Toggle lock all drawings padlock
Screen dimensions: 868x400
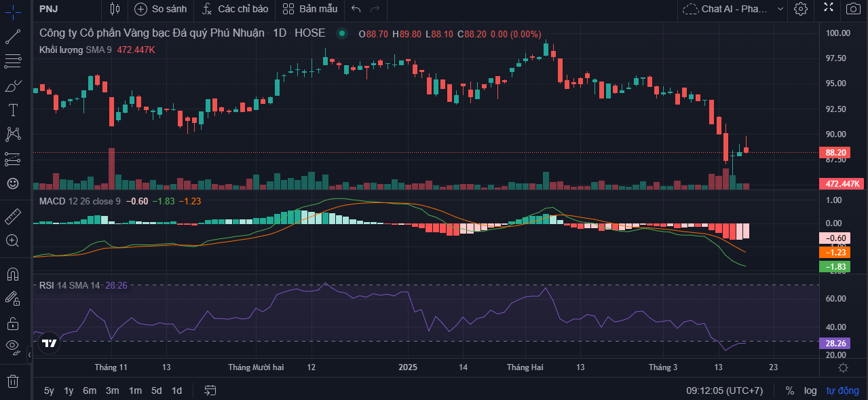coord(12,323)
